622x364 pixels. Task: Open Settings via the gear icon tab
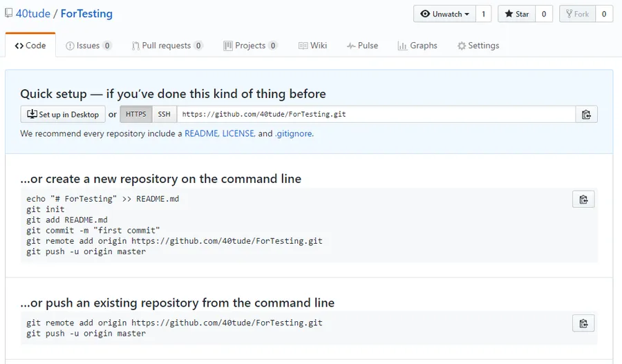pos(478,46)
